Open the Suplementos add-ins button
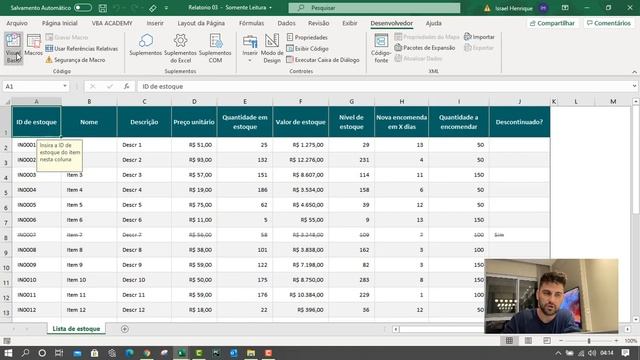 pos(146,45)
